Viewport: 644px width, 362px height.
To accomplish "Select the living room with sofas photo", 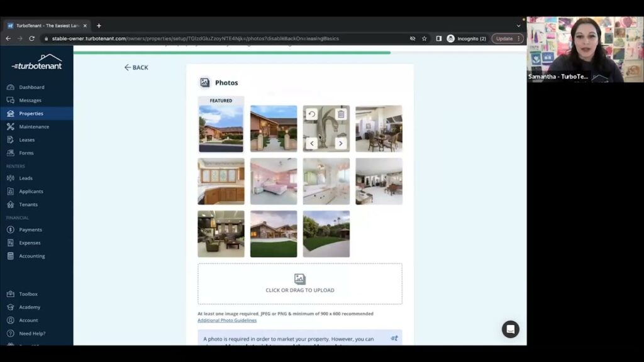I will 221,234.
